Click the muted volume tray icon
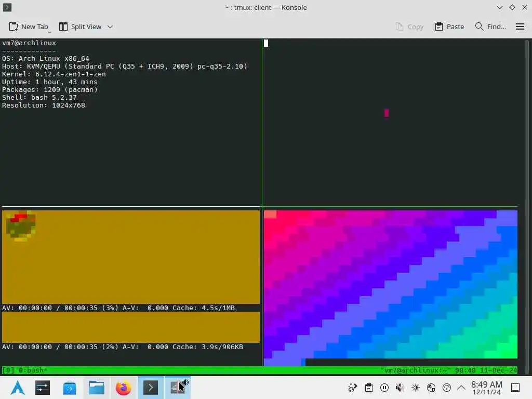The height and width of the screenshot is (399, 532). tap(400, 388)
